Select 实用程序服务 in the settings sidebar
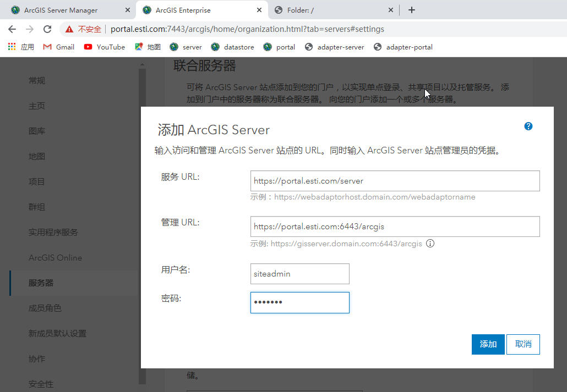 click(53, 233)
